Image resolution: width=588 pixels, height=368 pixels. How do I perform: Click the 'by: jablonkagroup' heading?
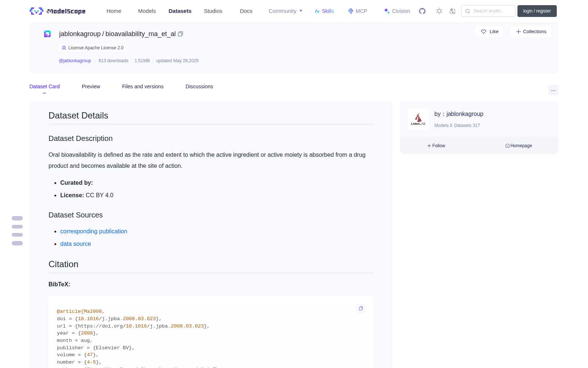click(x=459, y=114)
